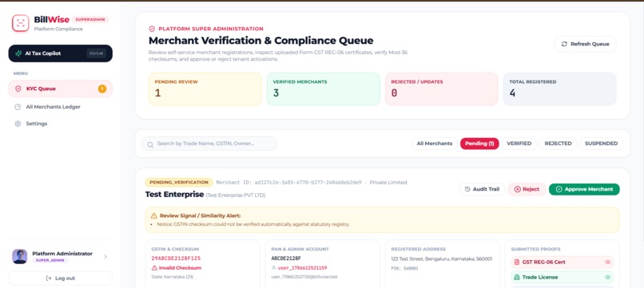Click the SUPER_ADMIN role badge
644x288 pixels.
point(50,261)
